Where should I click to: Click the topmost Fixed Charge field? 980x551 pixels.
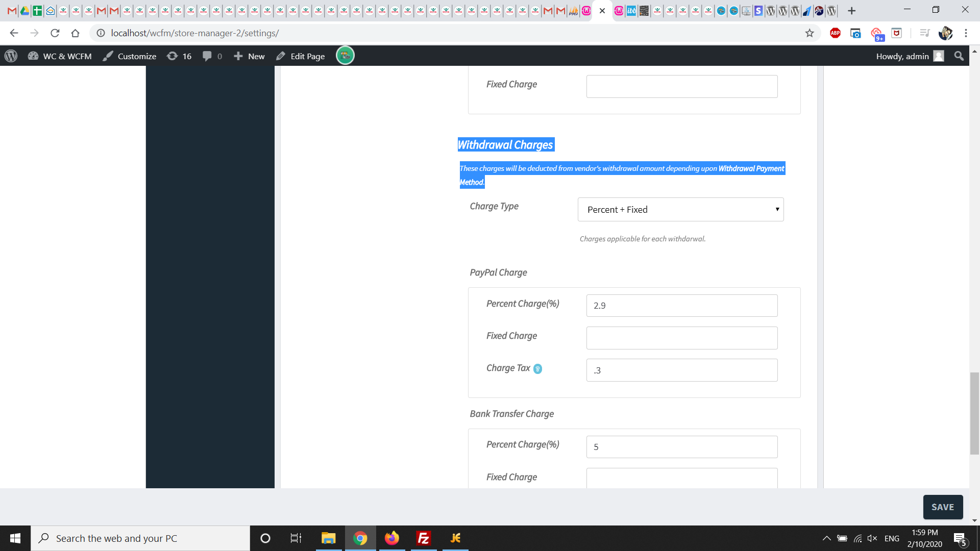pyautogui.click(x=682, y=87)
